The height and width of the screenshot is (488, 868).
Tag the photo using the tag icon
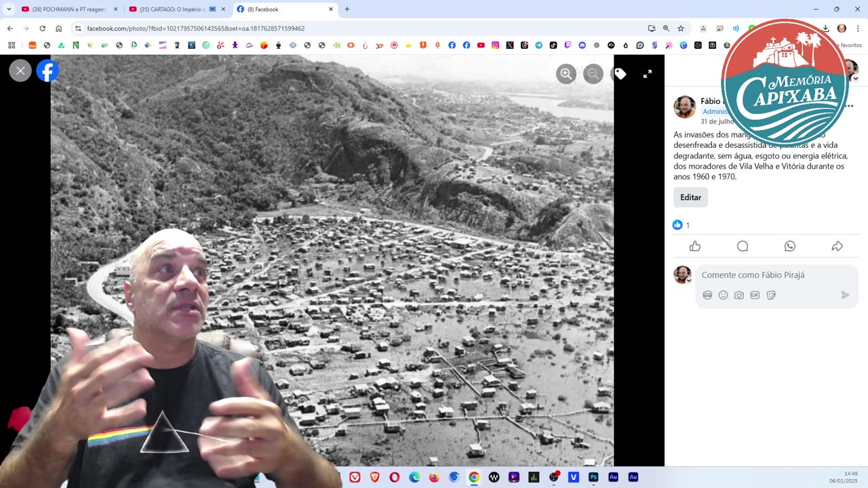click(x=620, y=74)
